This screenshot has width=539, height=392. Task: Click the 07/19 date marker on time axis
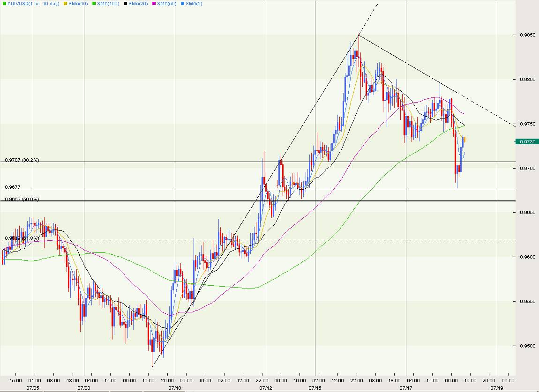coord(497,388)
